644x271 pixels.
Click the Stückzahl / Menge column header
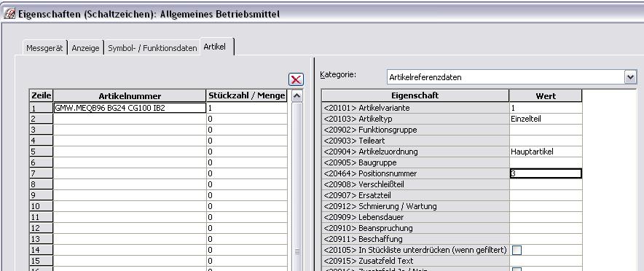(x=246, y=96)
